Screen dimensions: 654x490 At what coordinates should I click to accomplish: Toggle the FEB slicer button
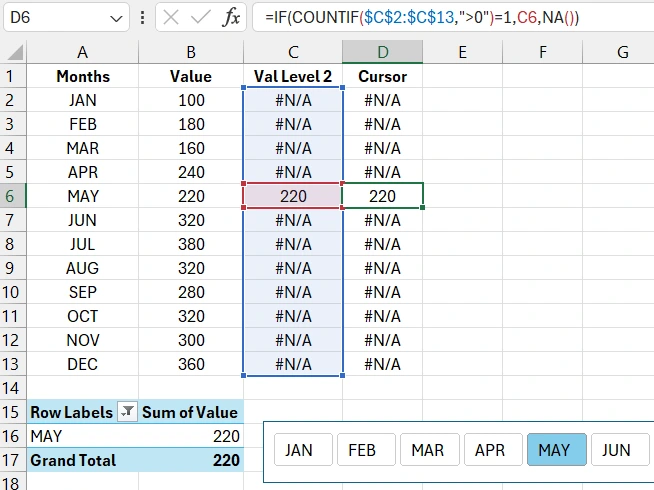tap(363, 450)
